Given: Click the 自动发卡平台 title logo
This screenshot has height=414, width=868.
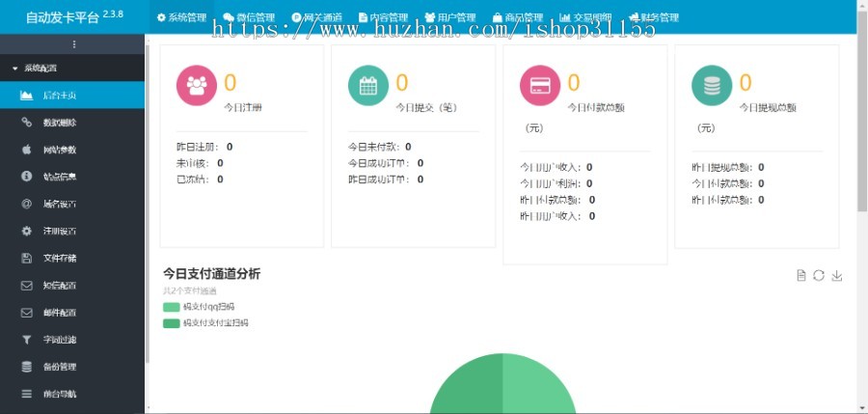Looking at the screenshot, I should click(74, 16).
